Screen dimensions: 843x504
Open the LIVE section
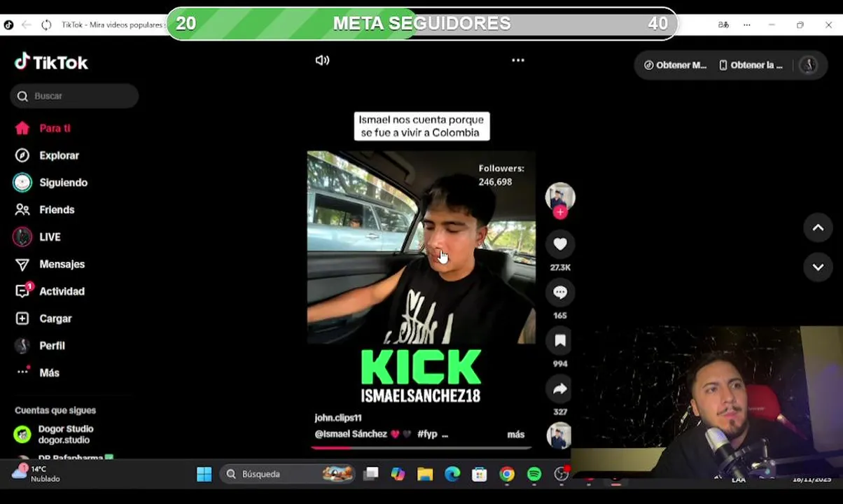coord(37,237)
